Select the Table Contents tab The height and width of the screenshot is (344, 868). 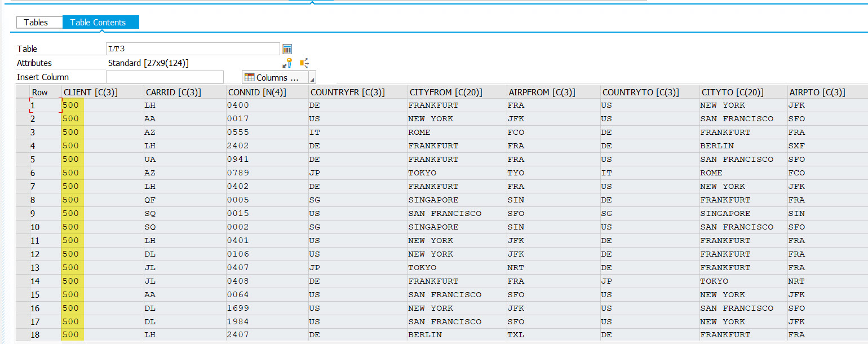100,22
